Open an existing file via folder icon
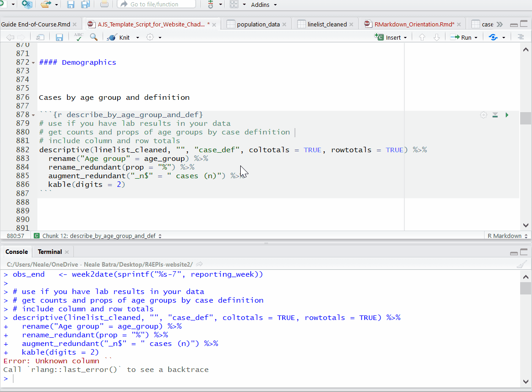This screenshot has height=392, width=532. click(46, 5)
